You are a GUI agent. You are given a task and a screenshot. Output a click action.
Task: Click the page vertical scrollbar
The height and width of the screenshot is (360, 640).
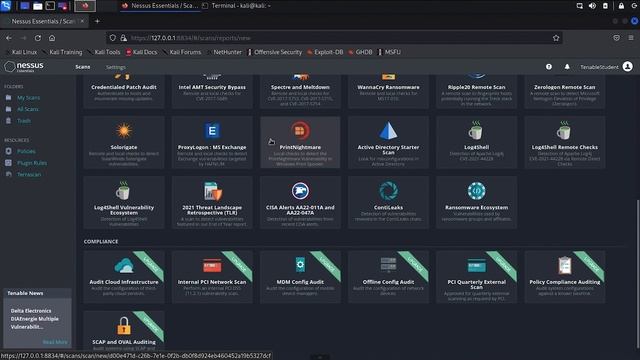(637, 273)
